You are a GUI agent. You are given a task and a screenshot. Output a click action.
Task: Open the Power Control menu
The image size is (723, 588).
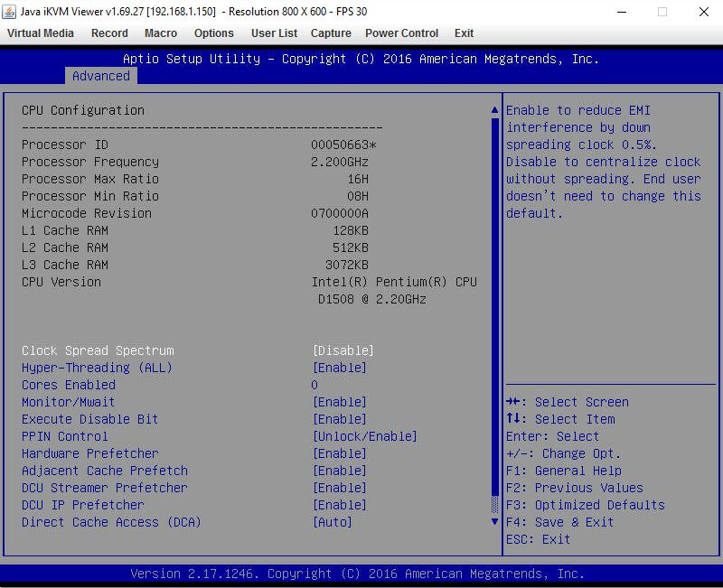[401, 33]
